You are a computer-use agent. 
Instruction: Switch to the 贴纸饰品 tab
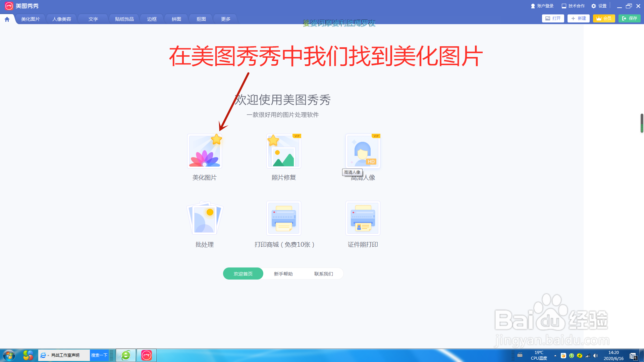(124, 19)
